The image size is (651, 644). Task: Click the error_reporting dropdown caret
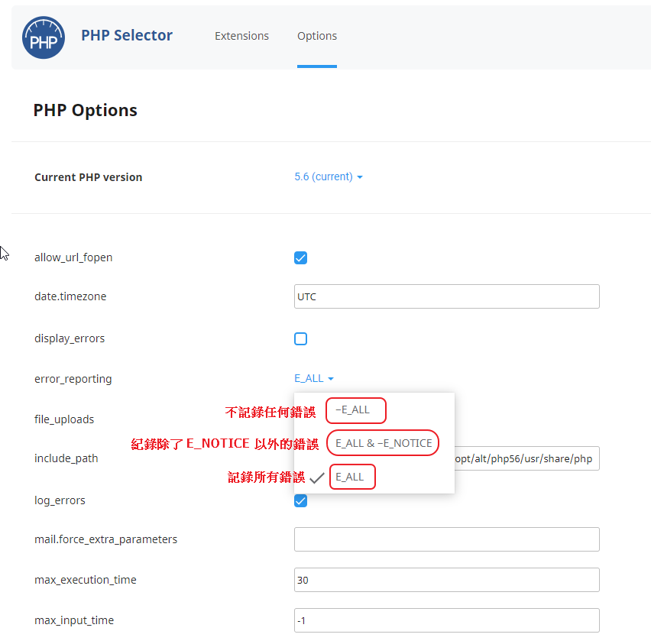coord(331,379)
